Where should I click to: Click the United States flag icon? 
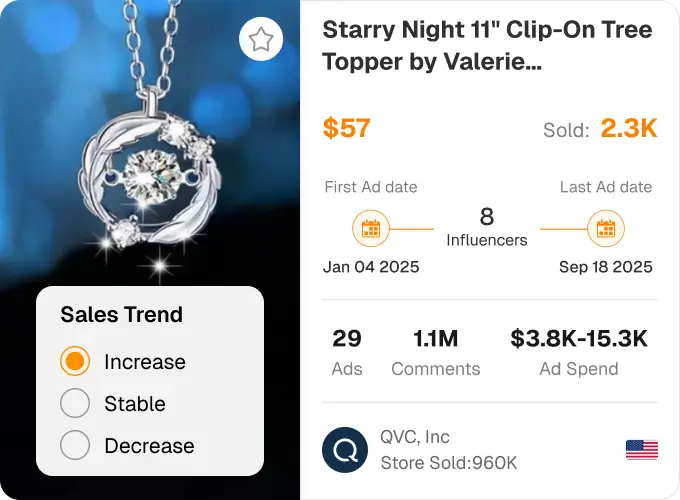pos(641,450)
